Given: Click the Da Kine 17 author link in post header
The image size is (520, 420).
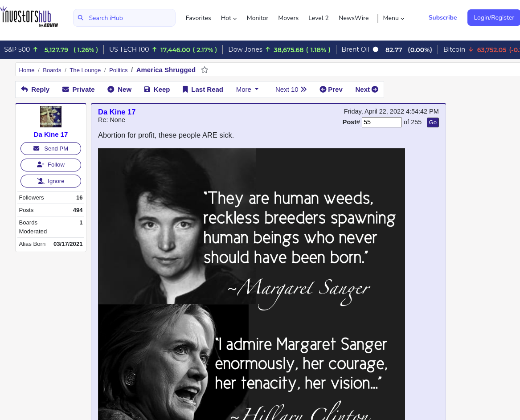Looking at the screenshot, I should tap(117, 112).
